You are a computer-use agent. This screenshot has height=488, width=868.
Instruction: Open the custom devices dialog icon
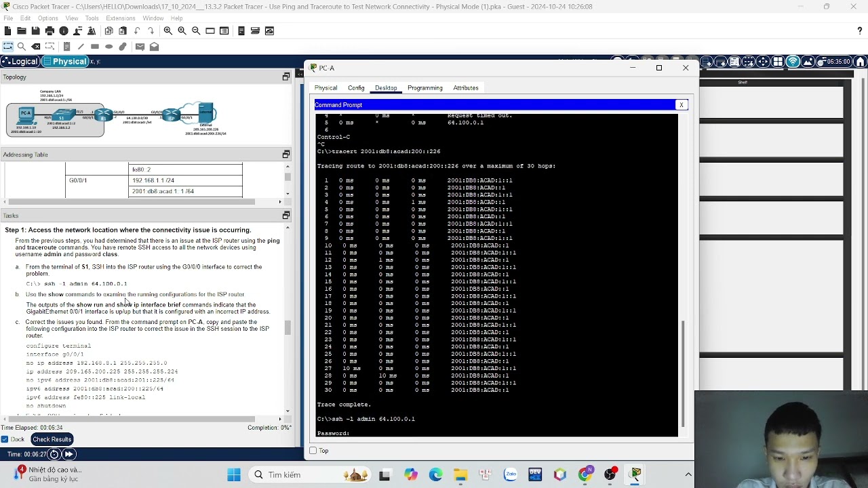224,31
